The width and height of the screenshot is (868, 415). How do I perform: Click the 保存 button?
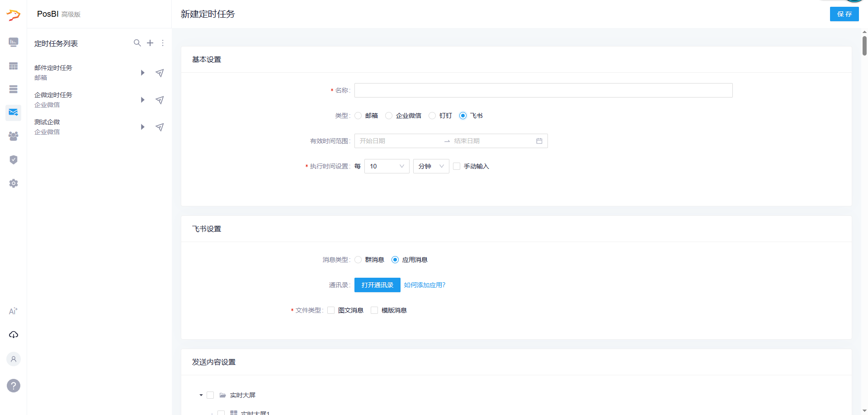tap(844, 14)
